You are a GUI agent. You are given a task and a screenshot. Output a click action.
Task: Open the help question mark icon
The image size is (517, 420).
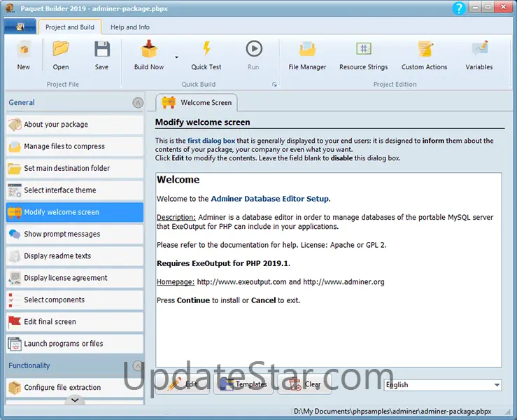pyautogui.click(x=459, y=8)
